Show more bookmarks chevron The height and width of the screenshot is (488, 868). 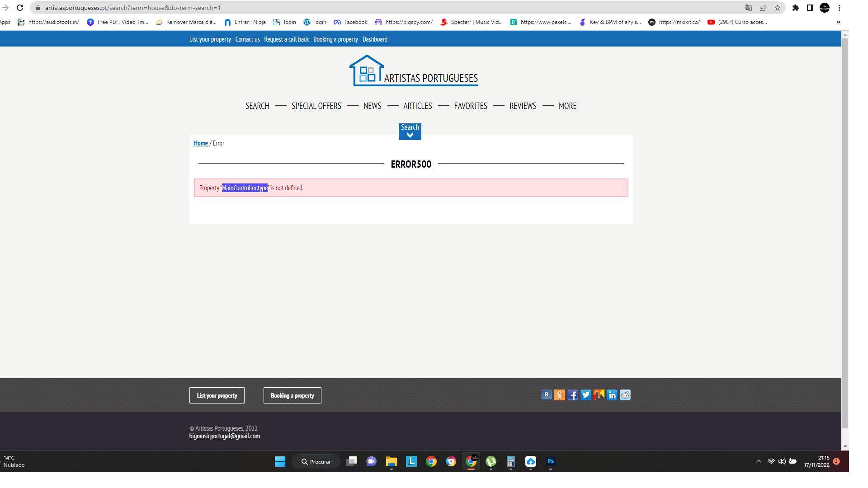[x=838, y=22]
